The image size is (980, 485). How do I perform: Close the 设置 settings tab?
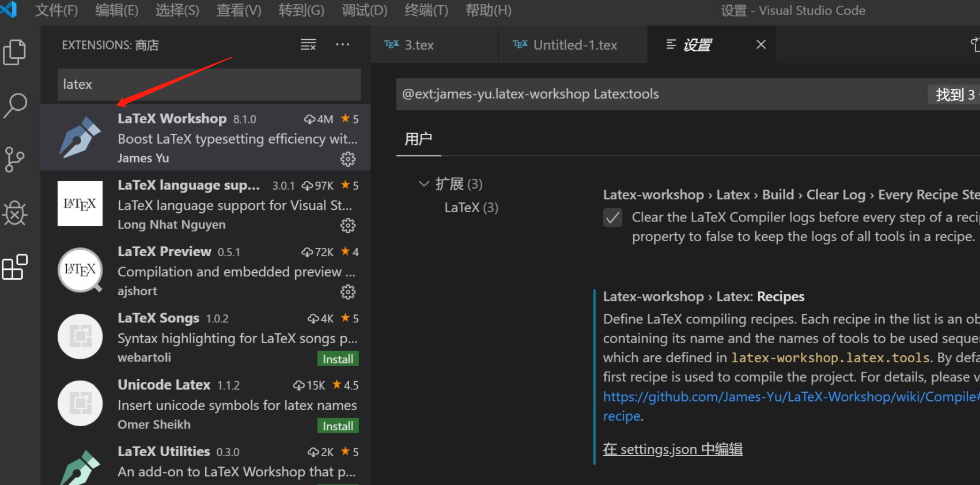[761, 44]
